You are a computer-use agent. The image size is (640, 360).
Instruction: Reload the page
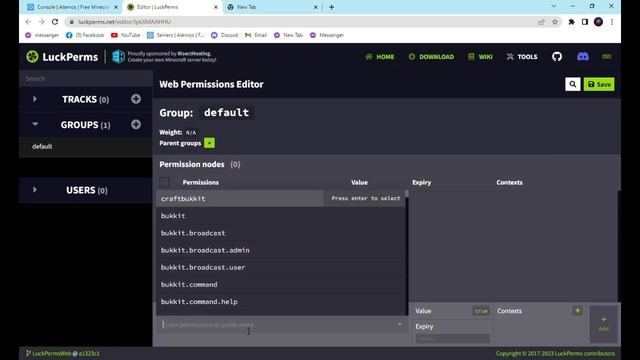(x=55, y=22)
